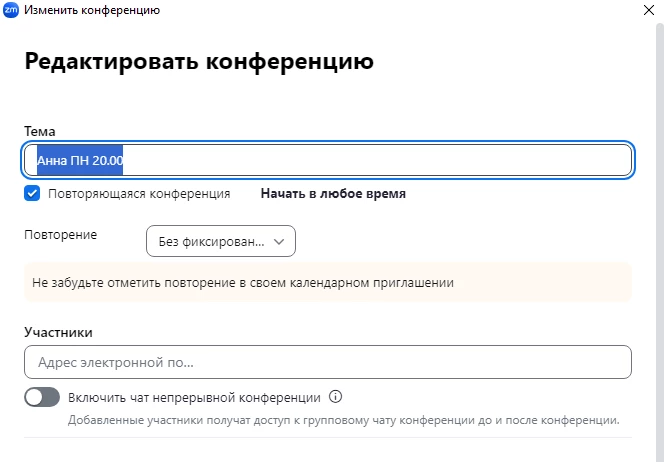Click the Изменить конференцию window title
The width and height of the screenshot is (664, 462).
pyautogui.click(x=92, y=10)
